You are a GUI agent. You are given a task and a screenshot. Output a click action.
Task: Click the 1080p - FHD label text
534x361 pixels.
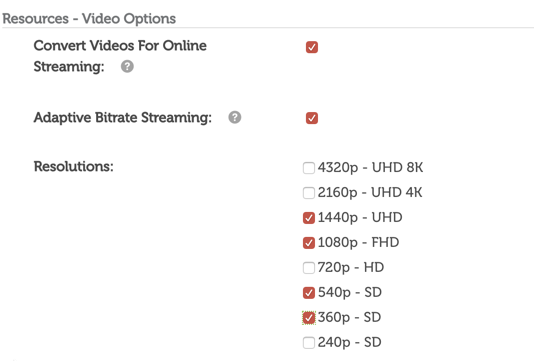coord(358,242)
